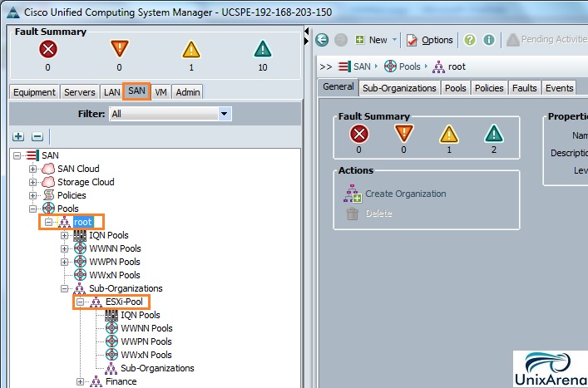This screenshot has width=588, height=388.
Task: Switch to the VM tab
Action: tap(161, 92)
